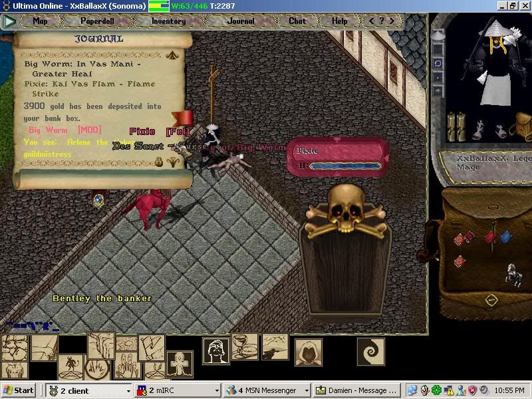Open the '2 client' taskbar group
The image size is (532, 399).
click(x=89, y=390)
